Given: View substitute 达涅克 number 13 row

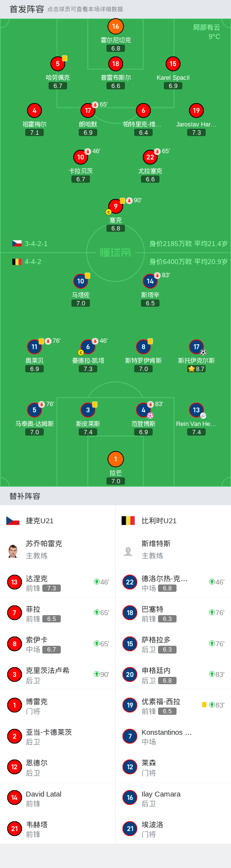Looking at the screenshot, I should pos(58,582).
